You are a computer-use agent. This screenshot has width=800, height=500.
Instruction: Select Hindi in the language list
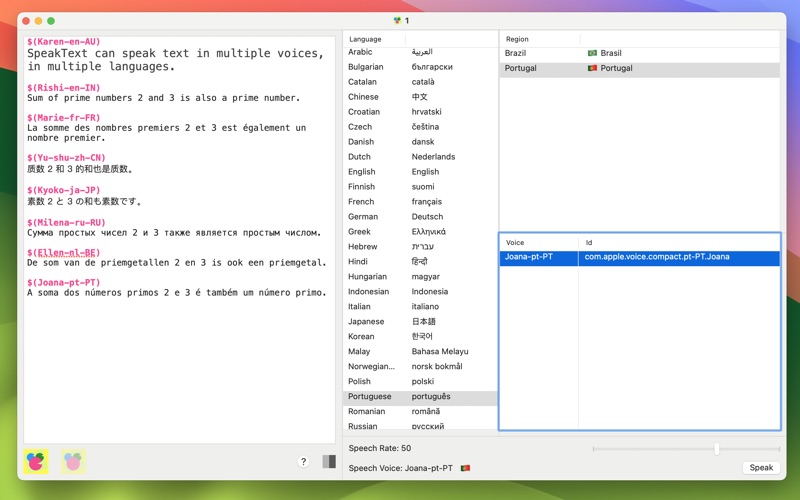click(x=420, y=262)
